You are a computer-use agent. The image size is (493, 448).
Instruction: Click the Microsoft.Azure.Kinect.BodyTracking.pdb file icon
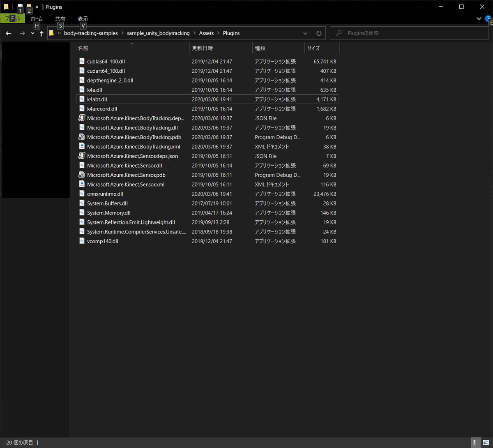(82, 137)
